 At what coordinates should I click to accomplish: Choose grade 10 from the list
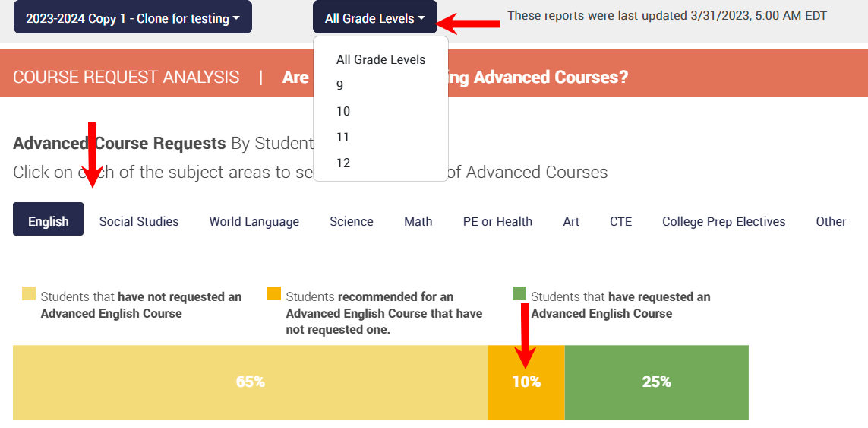343,111
